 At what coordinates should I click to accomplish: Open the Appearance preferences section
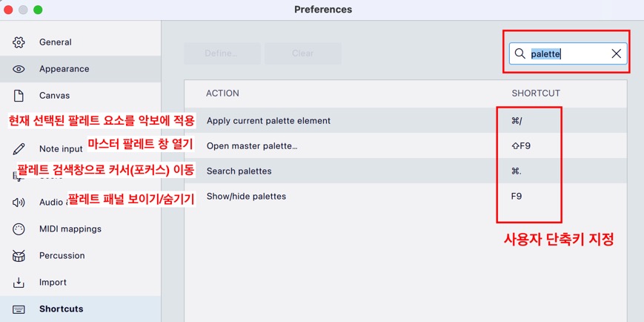[64, 69]
